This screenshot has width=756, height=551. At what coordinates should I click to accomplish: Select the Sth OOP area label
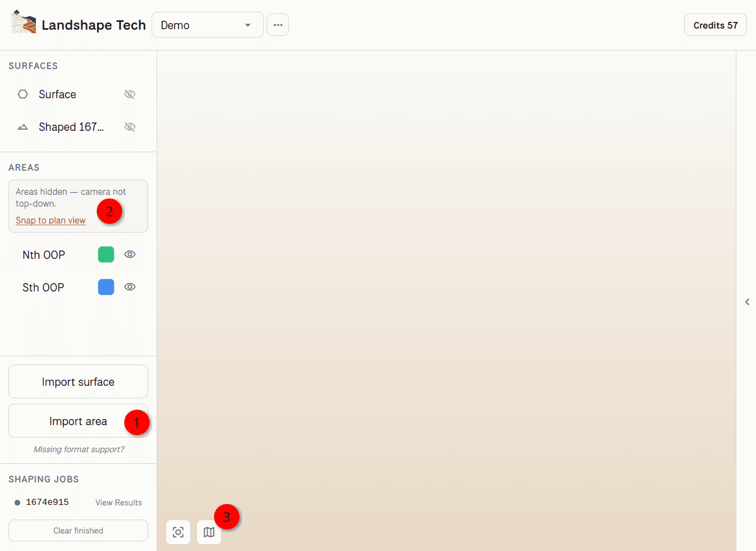coord(43,288)
